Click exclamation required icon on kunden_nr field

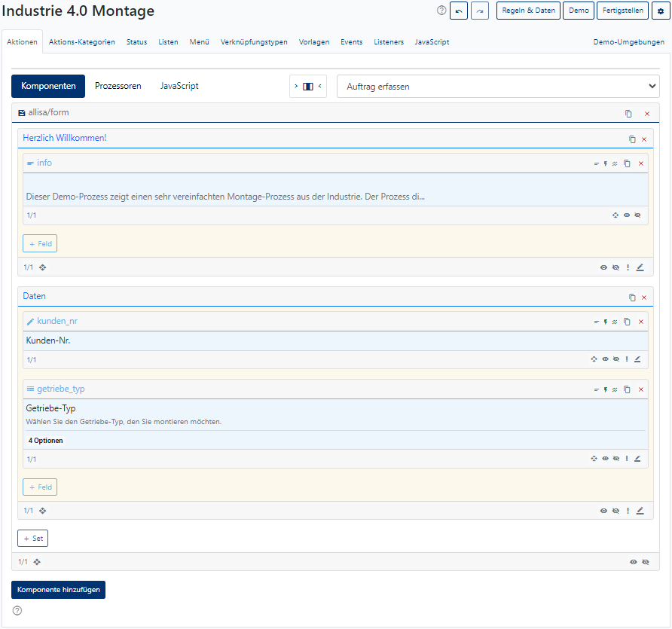[x=627, y=359]
